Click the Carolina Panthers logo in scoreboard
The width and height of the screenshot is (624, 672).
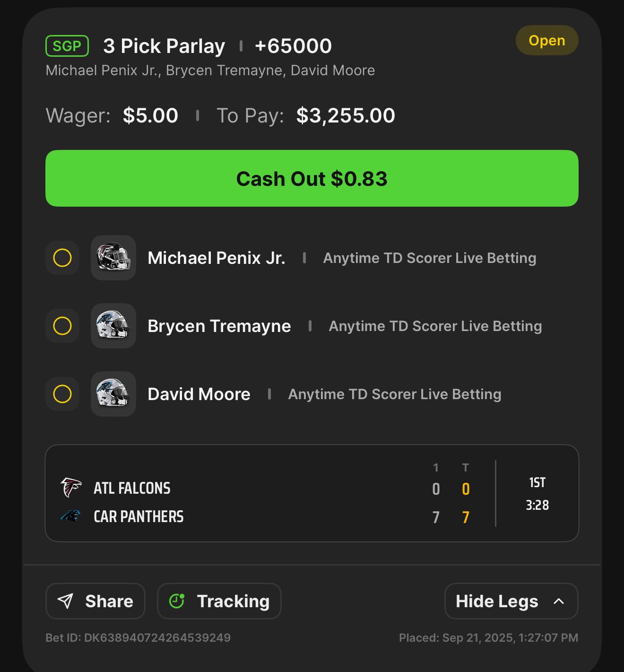71,516
